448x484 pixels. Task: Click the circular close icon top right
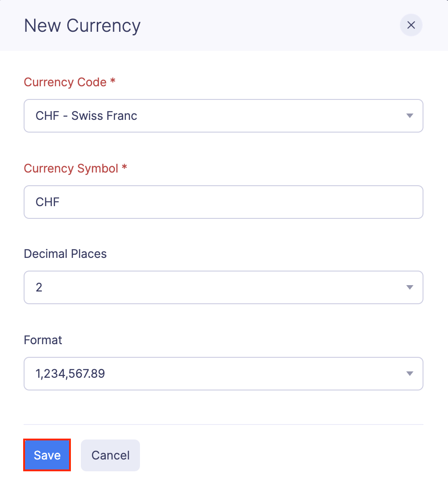pos(411,25)
